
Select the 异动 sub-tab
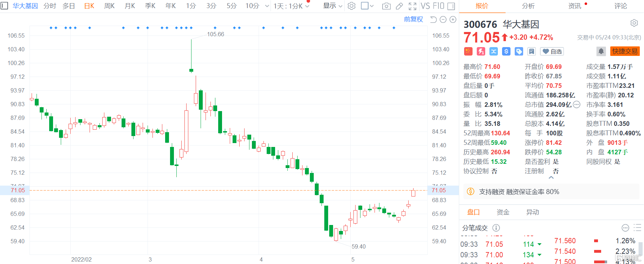tap(532, 212)
